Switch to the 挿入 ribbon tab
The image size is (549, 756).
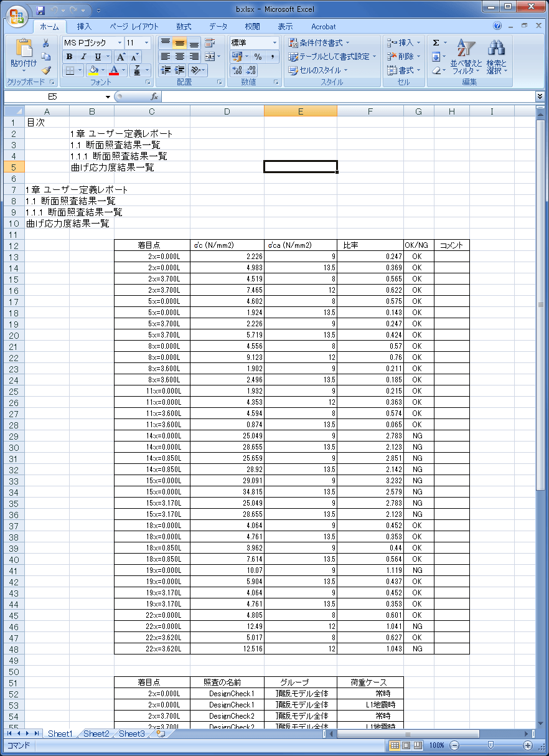click(x=84, y=27)
